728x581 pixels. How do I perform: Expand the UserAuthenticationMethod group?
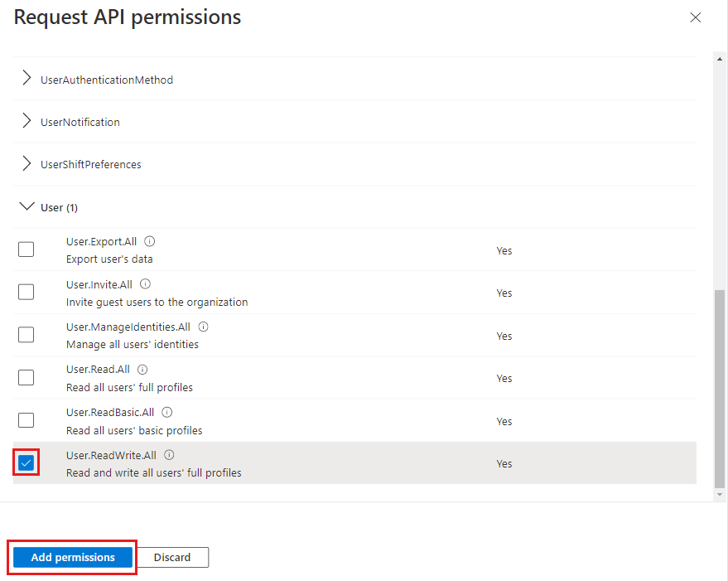(27, 78)
